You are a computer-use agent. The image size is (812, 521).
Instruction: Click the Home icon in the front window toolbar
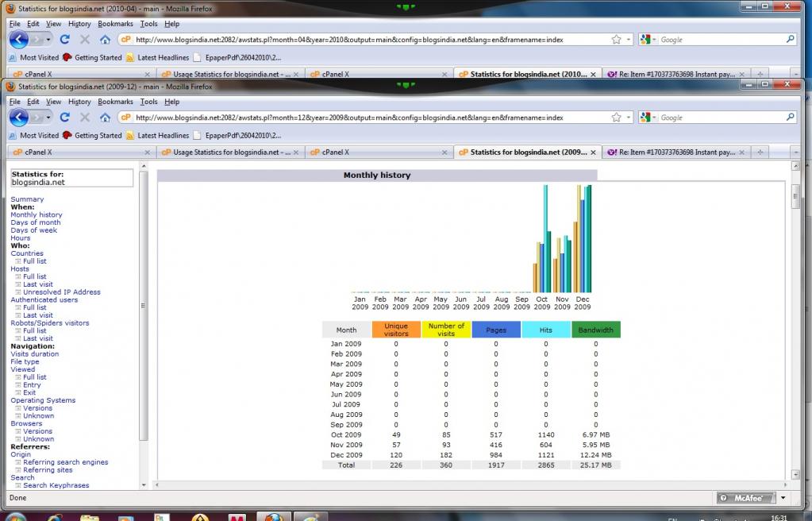pyautogui.click(x=105, y=118)
